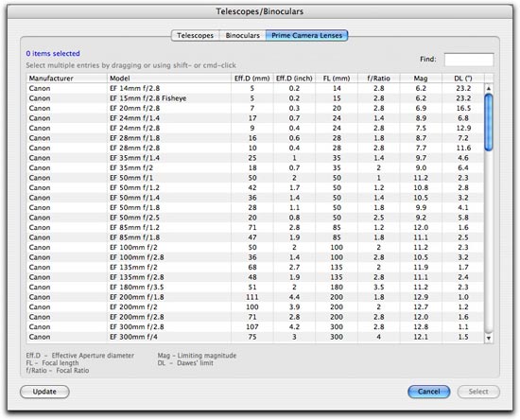Image resolution: width=520 pixels, height=420 pixels.
Task: Click Mag value 9.7 for EF 35mm f/1.4
Action: pos(421,158)
